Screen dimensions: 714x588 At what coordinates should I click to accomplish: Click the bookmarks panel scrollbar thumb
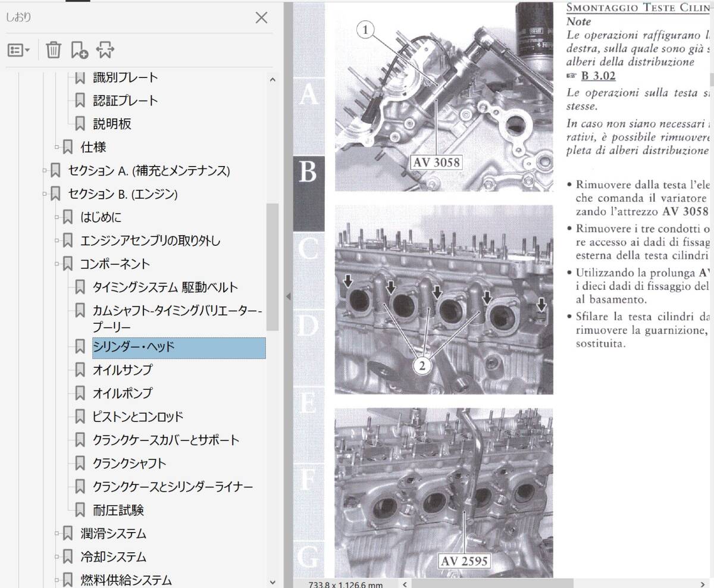click(x=273, y=267)
